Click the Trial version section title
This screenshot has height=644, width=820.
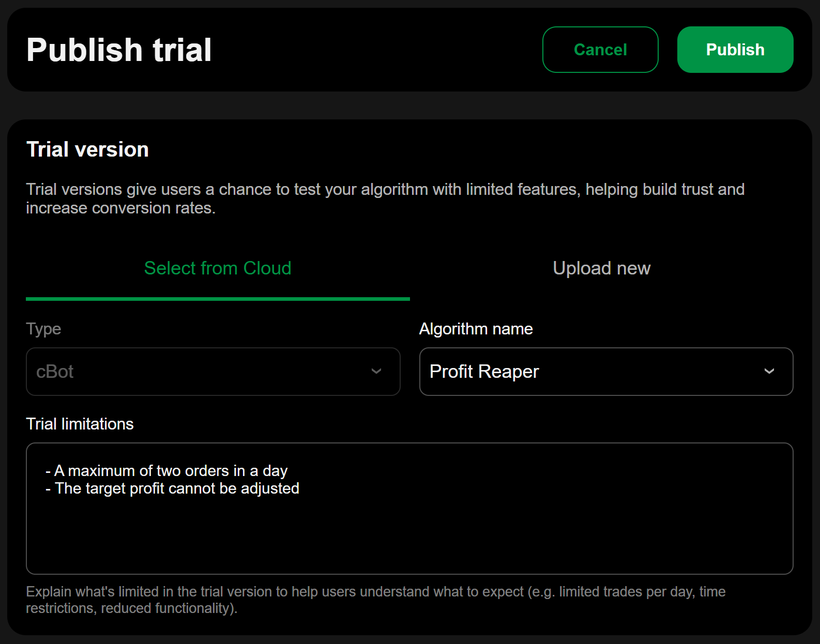pos(87,149)
